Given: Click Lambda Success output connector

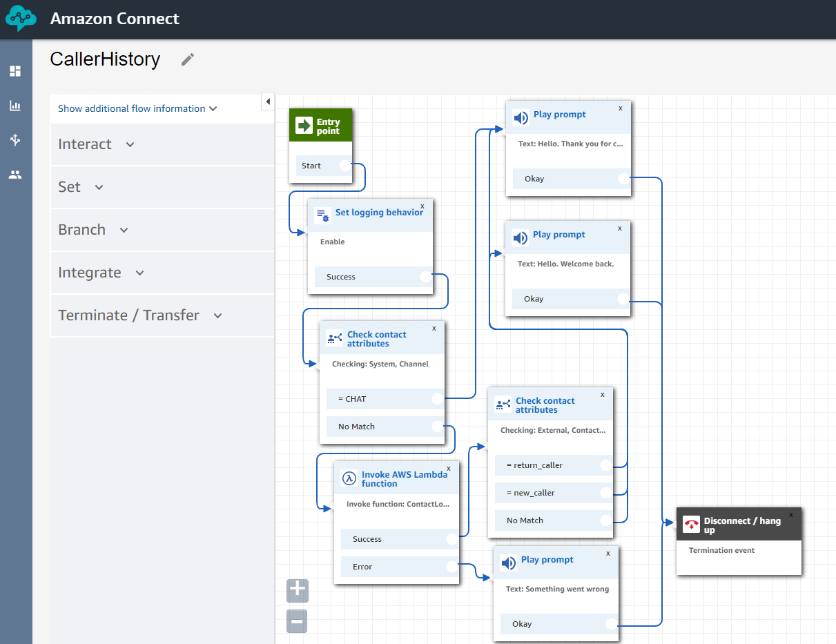Looking at the screenshot, I should pyautogui.click(x=452, y=539).
